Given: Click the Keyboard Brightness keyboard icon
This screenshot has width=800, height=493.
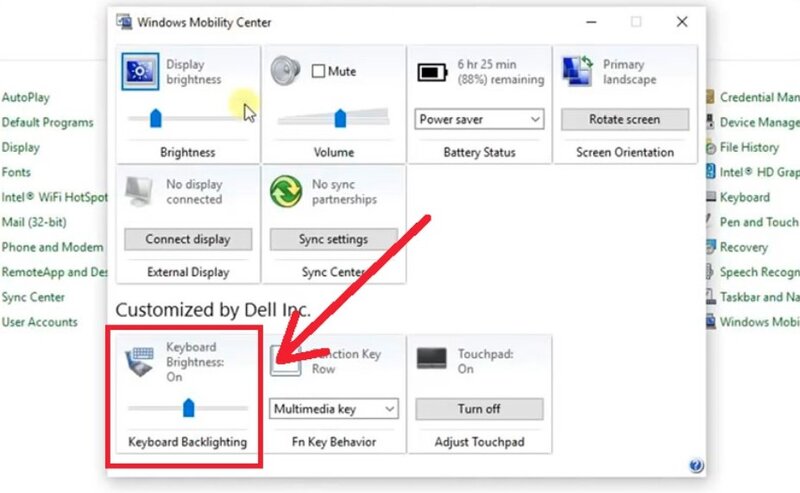Looking at the screenshot, I should click(139, 361).
